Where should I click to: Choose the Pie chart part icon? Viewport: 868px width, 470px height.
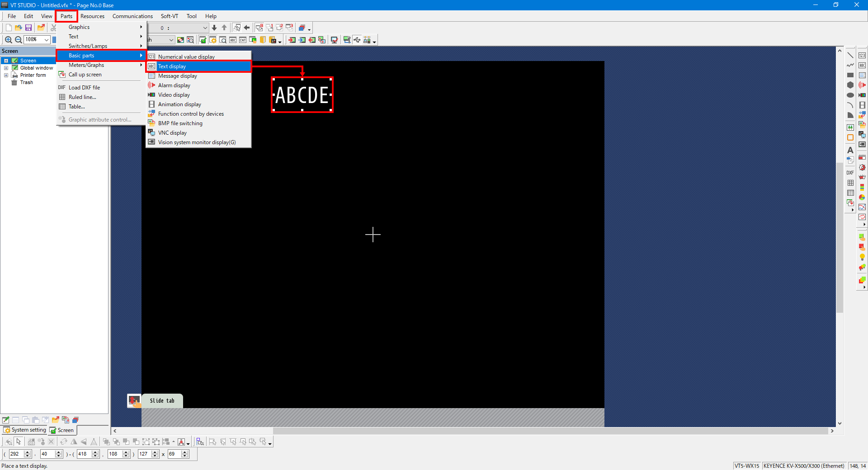(x=862, y=197)
